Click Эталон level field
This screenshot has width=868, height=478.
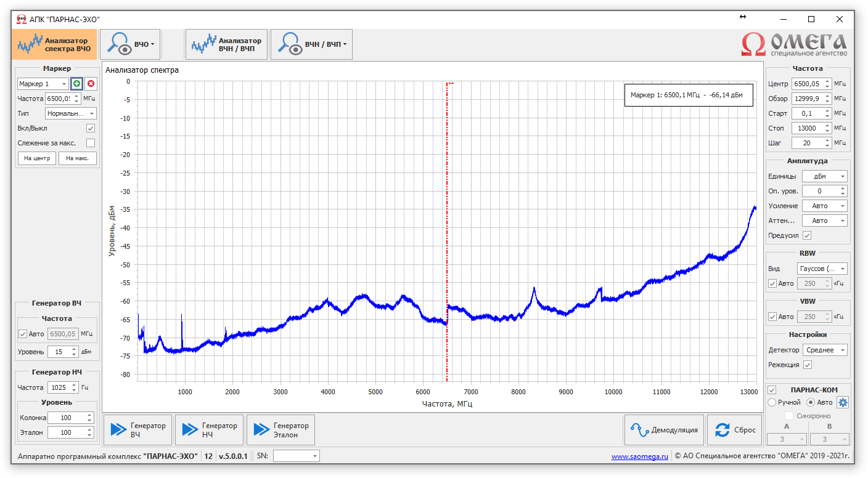coord(71,432)
